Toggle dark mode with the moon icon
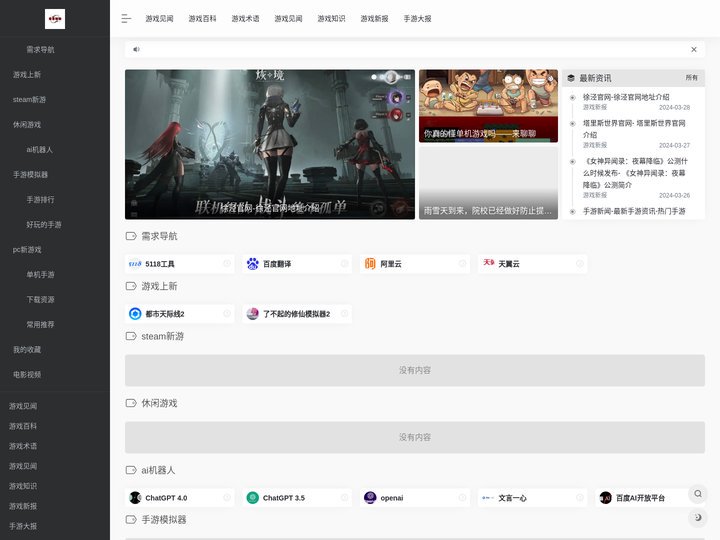This screenshot has width=720, height=540. [x=698, y=518]
